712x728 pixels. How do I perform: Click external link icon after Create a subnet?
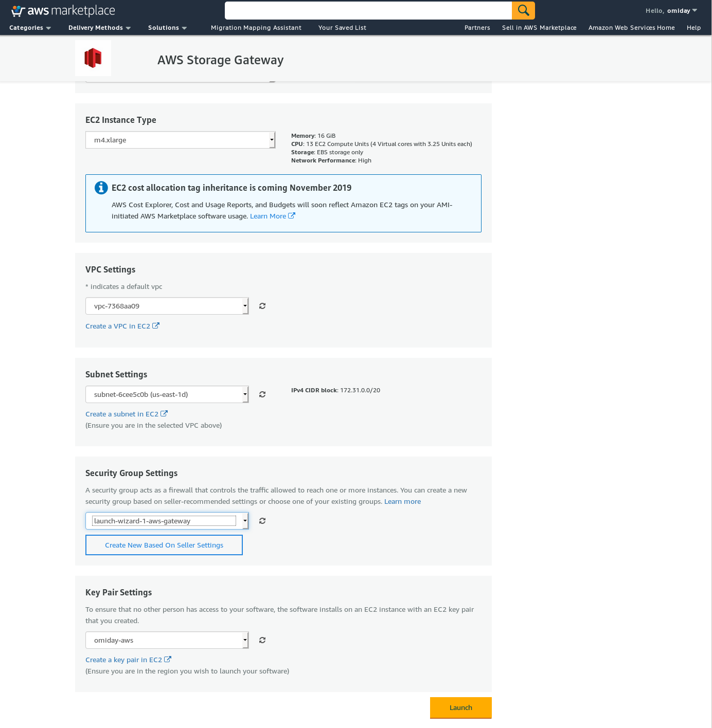tap(164, 413)
